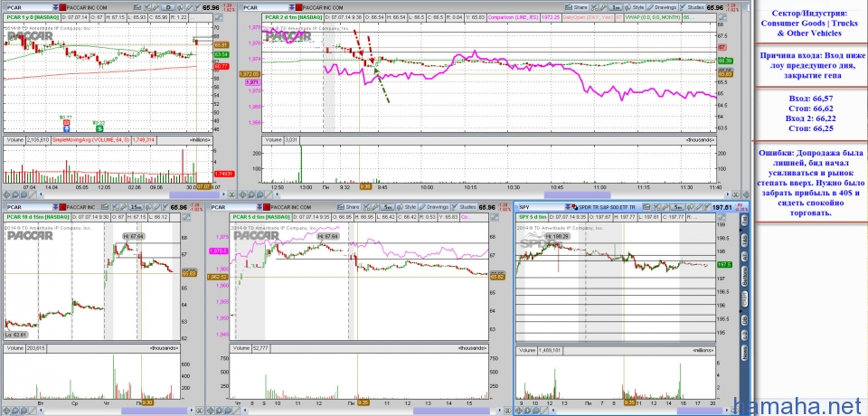Open the AT tab in the right sidebar

tap(744, 256)
